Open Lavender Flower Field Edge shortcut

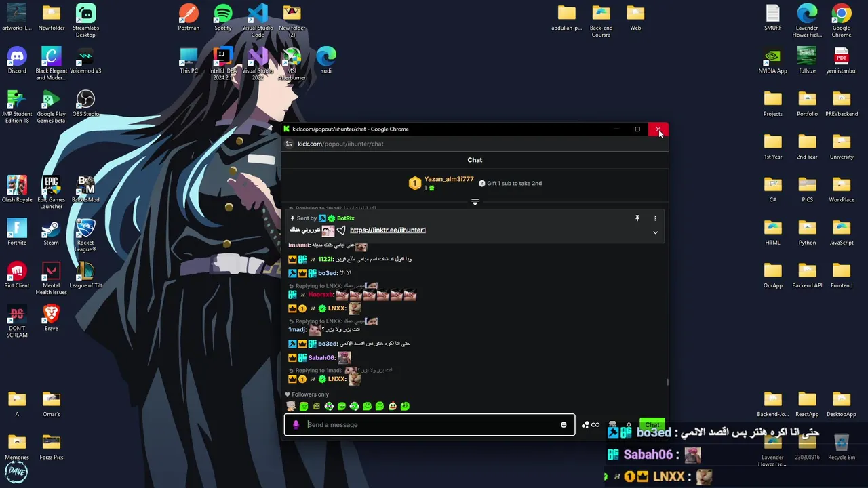point(807,20)
